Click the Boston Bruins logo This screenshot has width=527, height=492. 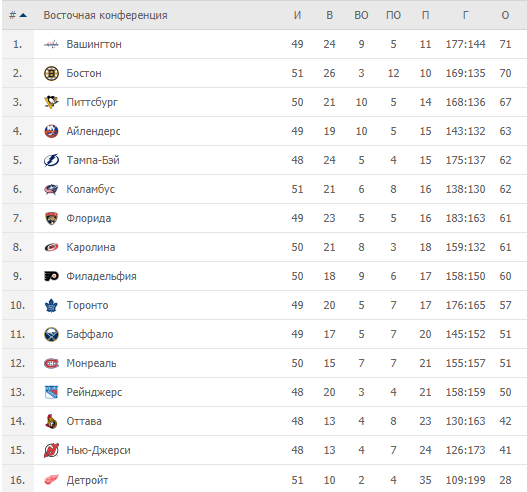(51, 73)
